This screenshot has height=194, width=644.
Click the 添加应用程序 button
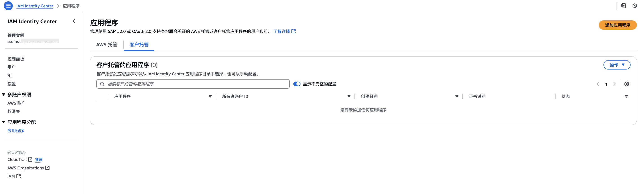pos(618,25)
